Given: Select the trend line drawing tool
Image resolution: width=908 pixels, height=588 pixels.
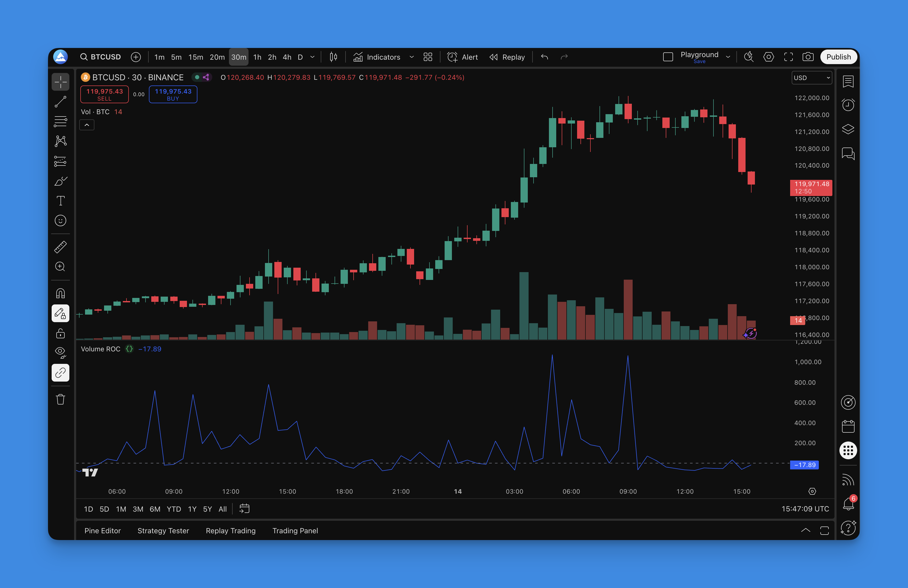Looking at the screenshot, I should click(60, 101).
